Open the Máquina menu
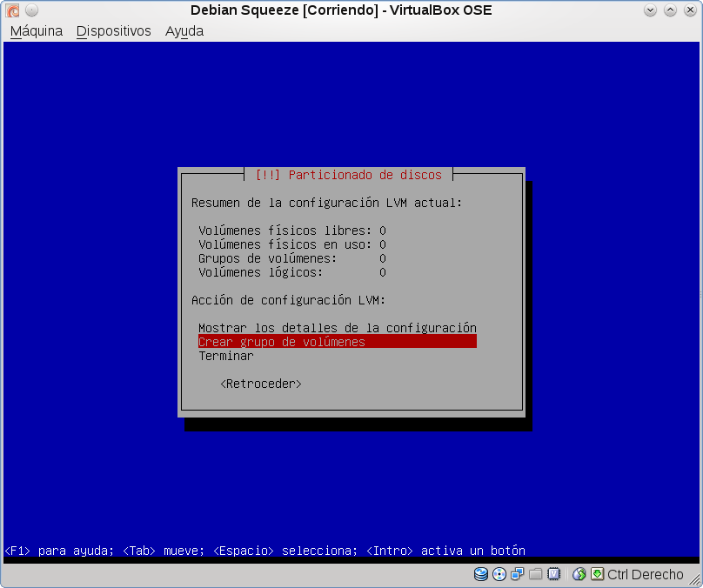Viewport: 703px width, 588px height. [x=37, y=31]
